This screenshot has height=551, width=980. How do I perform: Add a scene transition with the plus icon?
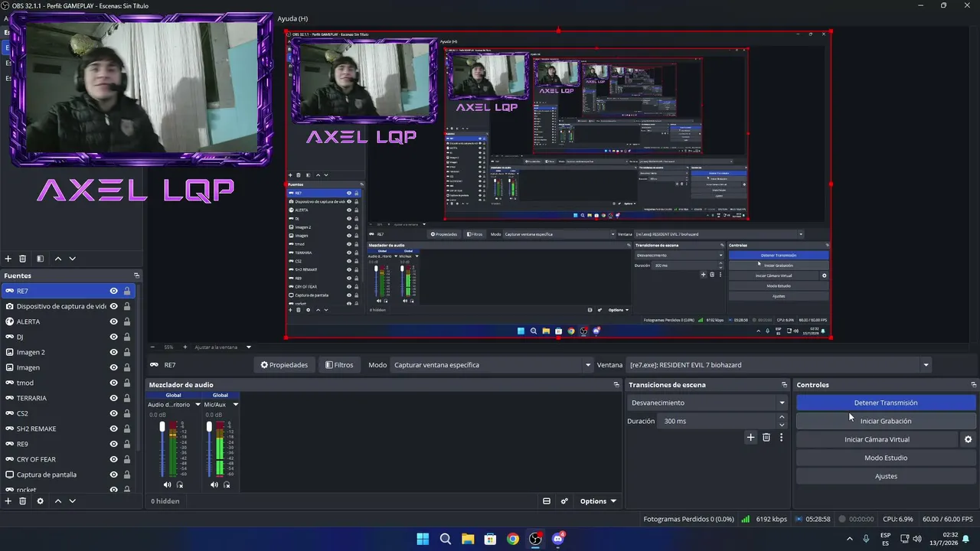tap(750, 438)
